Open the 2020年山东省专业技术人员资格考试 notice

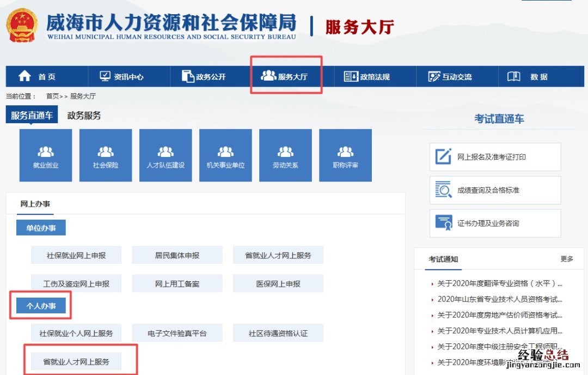point(499,299)
